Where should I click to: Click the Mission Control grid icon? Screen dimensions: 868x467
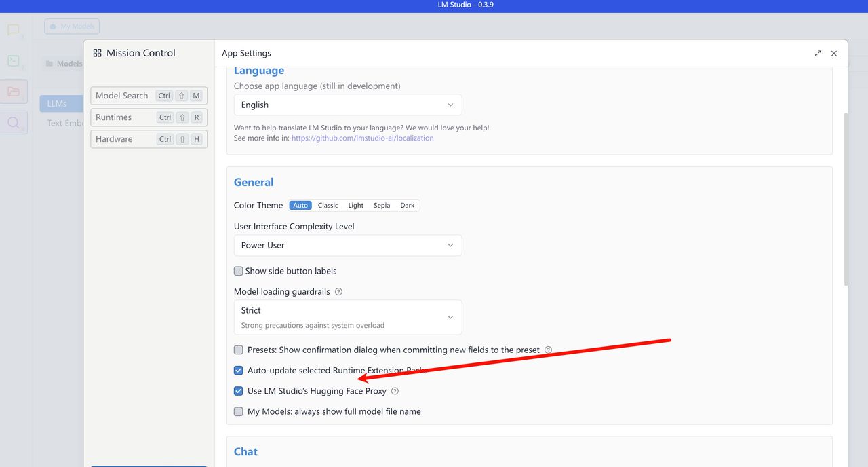click(97, 53)
